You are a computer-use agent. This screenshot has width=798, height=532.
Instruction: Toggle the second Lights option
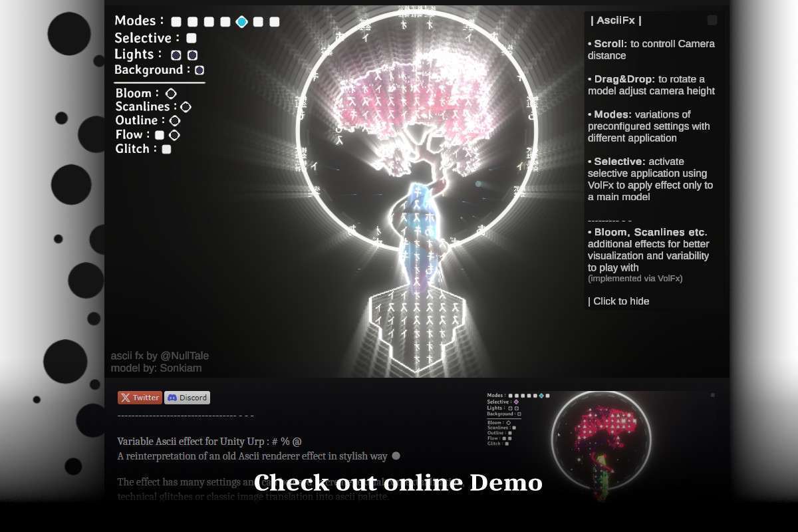(193, 55)
